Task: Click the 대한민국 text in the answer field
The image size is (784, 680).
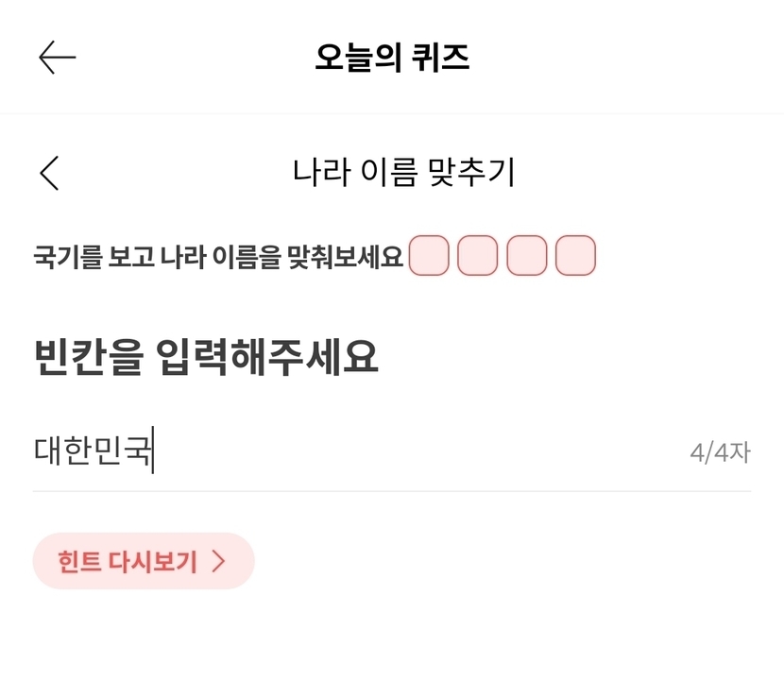Action: (93, 450)
